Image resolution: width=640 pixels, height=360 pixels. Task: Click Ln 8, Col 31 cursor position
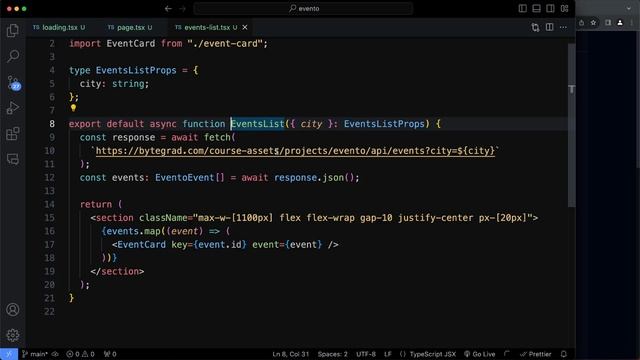291,354
